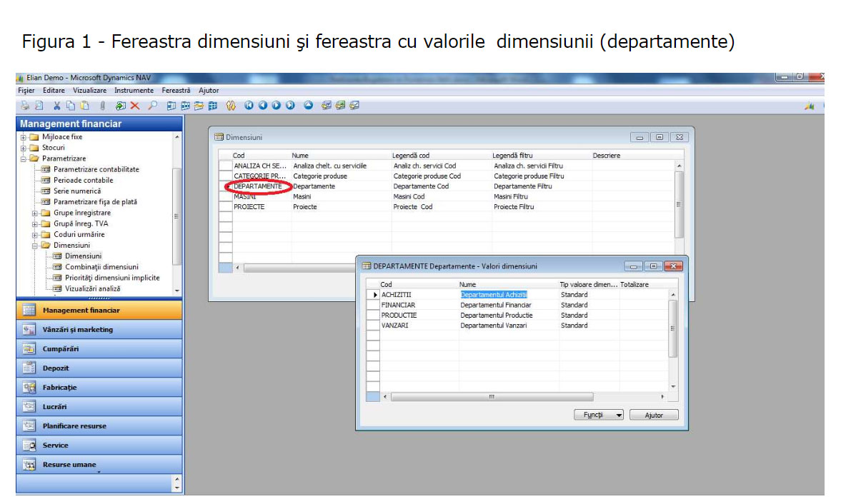Click the red Delete X icon
The width and height of the screenshot is (841, 504).
[135, 106]
